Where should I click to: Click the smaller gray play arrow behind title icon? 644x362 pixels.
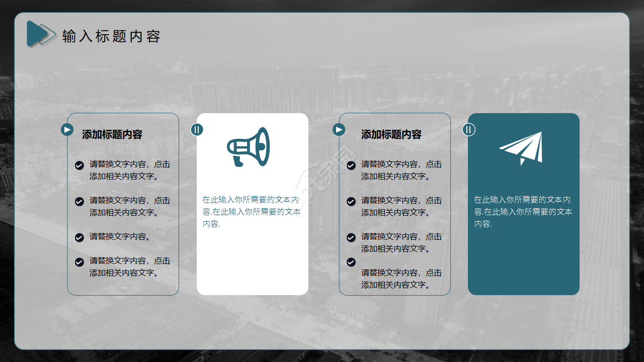(49, 35)
